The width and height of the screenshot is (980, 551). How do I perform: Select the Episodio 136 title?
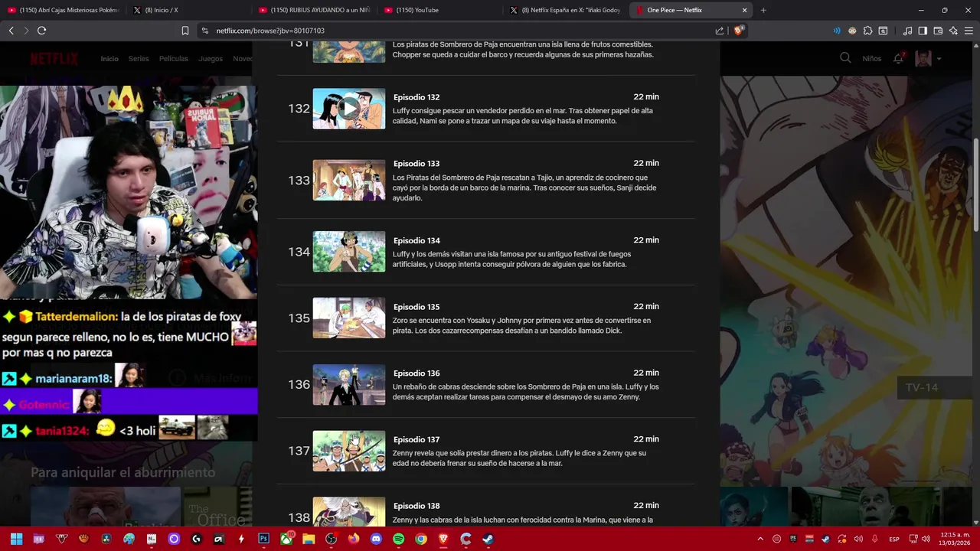[416, 373]
